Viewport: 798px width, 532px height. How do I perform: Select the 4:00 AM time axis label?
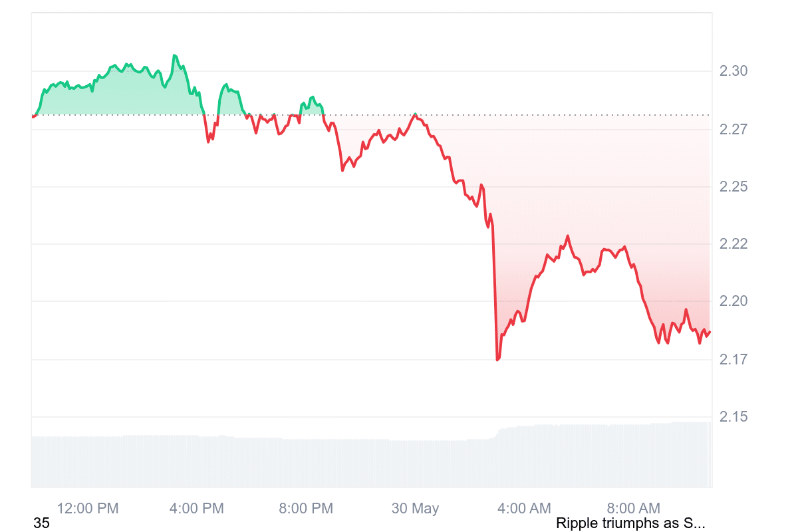524,509
